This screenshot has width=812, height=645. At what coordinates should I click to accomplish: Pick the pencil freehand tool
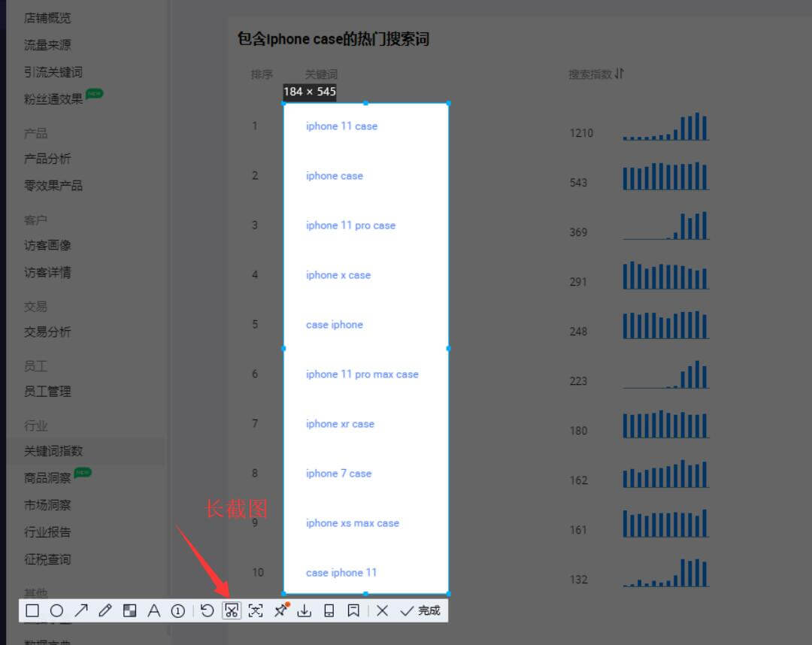[105, 610]
